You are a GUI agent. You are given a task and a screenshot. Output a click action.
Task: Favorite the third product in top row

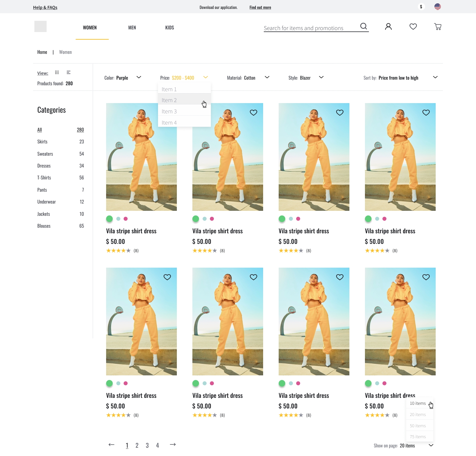pos(340,113)
